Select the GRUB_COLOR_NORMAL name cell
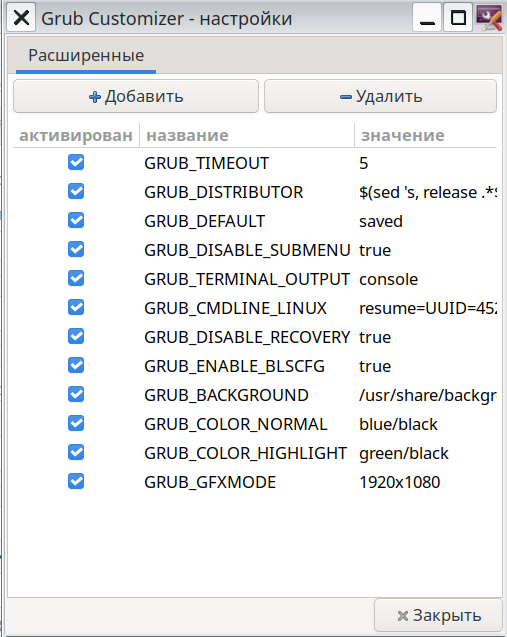507x637 pixels. click(x=236, y=425)
